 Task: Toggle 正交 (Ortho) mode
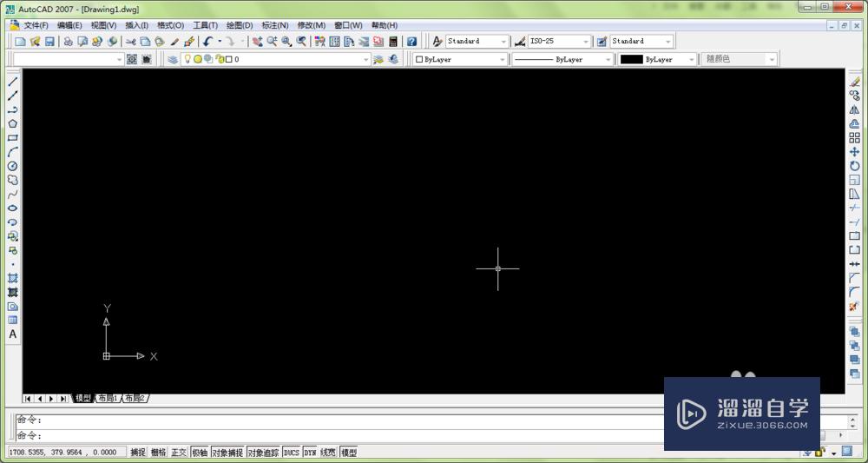179,453
